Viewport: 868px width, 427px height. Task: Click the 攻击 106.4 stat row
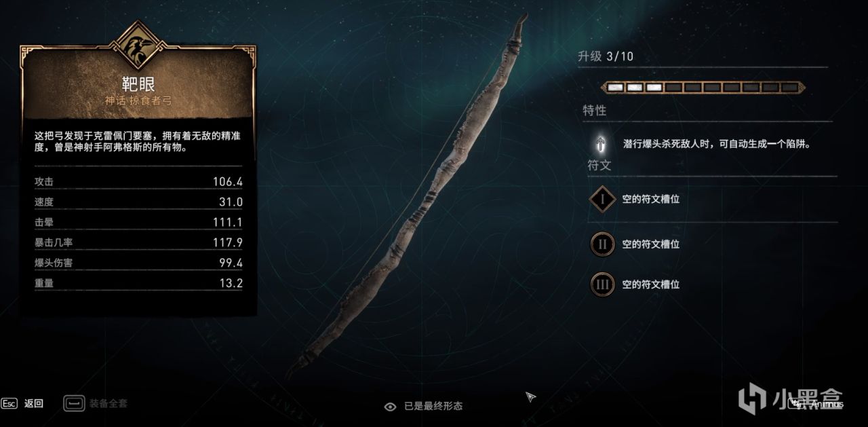pos(138,181)
